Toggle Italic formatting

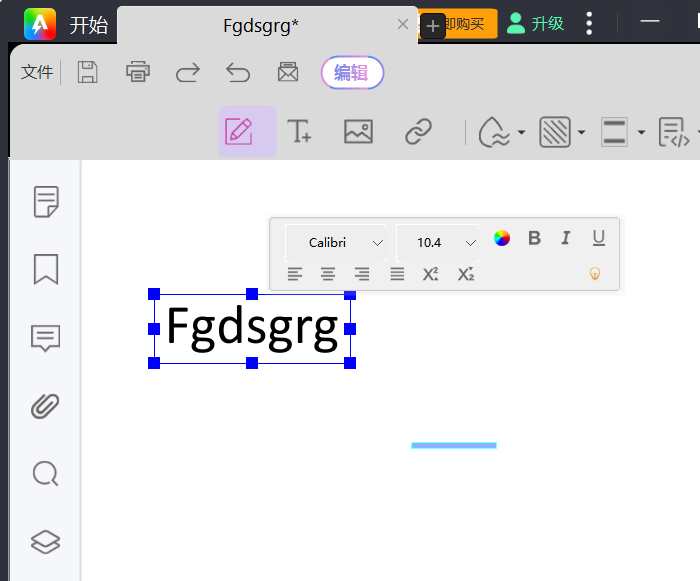(x=566, y=238)
